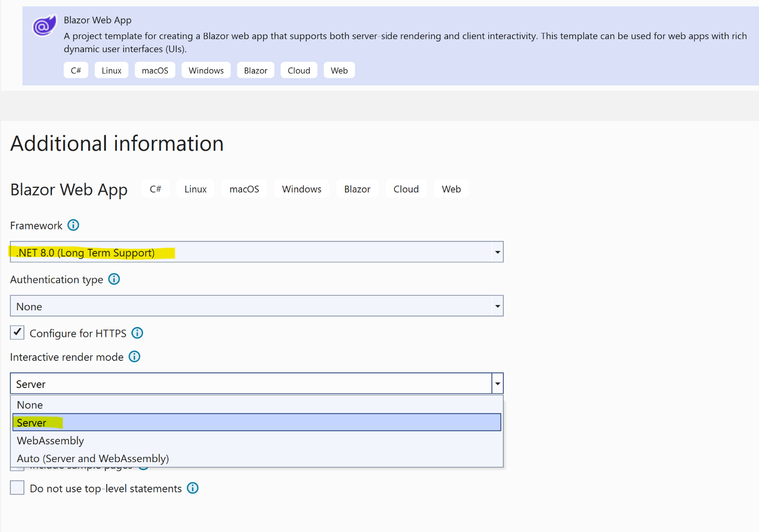This screenshot has height=532, width=759.
Task: Click the Windows tag in template banner
Action: point(206,70)
